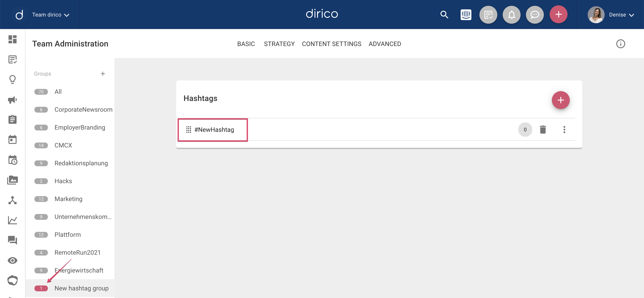
Task: Open notifications bell in header
Action: [x=511, y=15]
